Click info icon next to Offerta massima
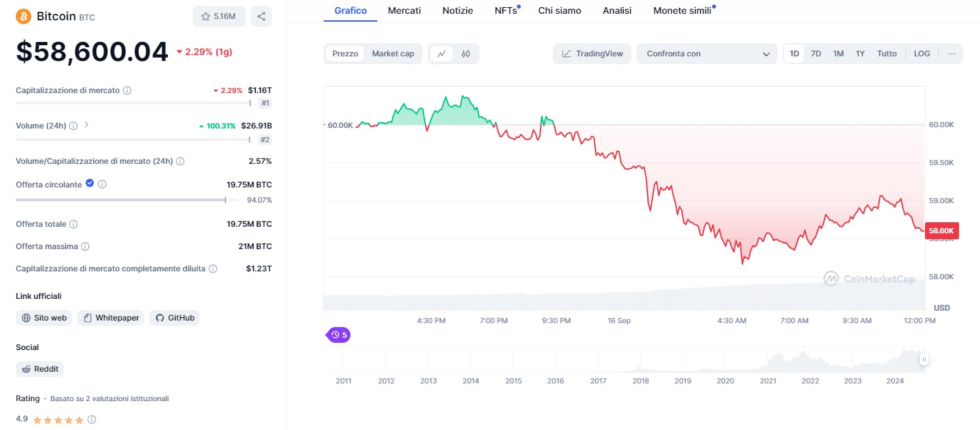980x430 pixels. click(85, 246)
